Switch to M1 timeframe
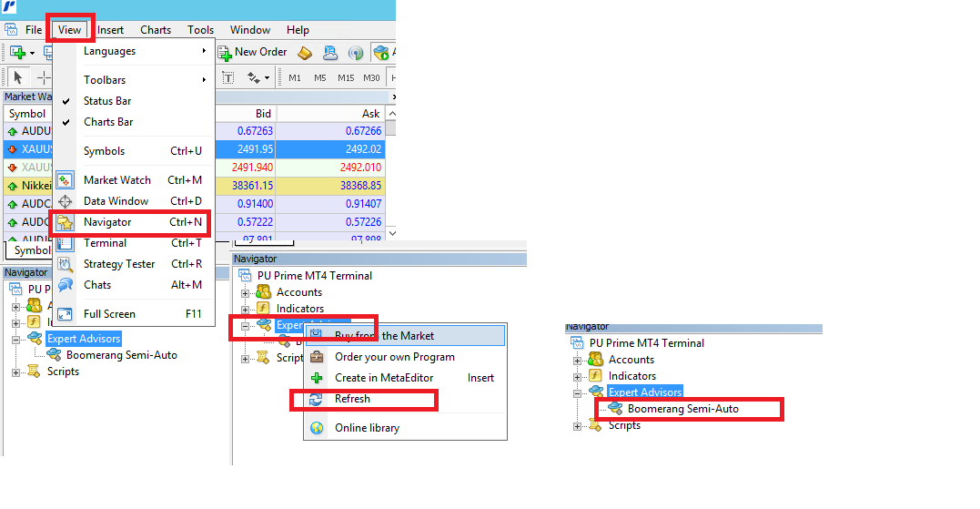 [x=295, y=78]
